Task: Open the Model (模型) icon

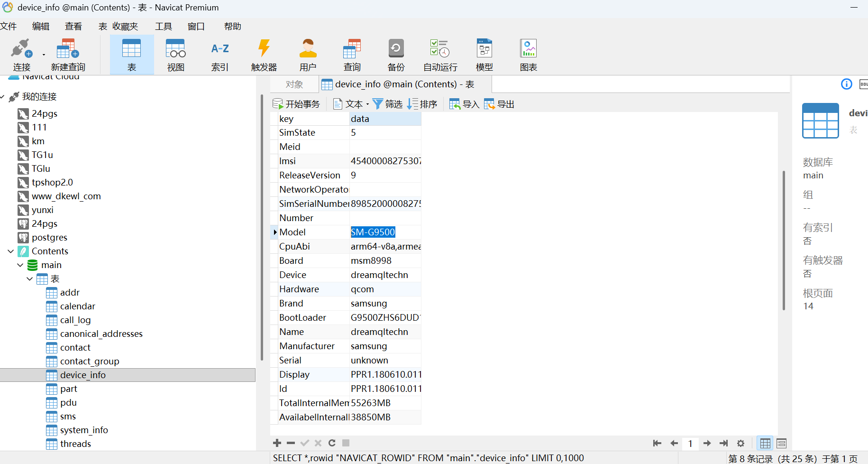Action: tap(484, 55)
